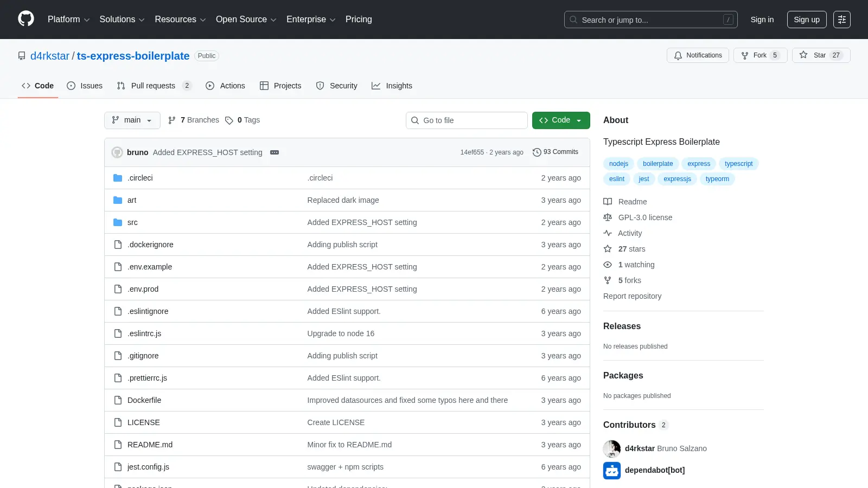868x488 pixels.
Task: Open 'Upgrade to node 16' commit message
Action: click(x=341, y=333)
